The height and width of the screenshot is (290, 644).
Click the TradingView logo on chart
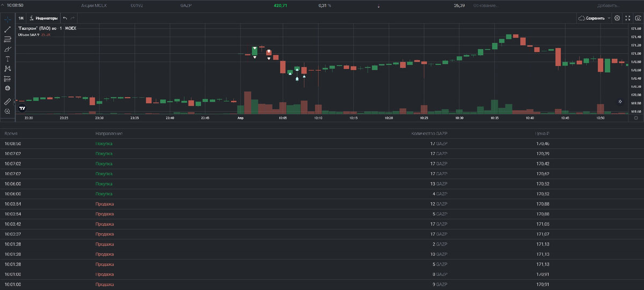pyautogui.click(x=23, y=108)
